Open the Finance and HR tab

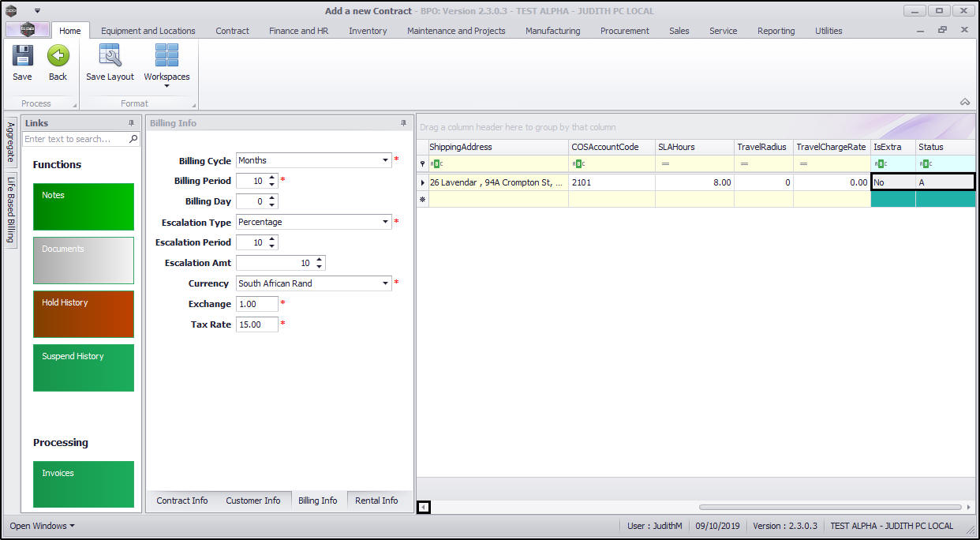coord(298,31)
